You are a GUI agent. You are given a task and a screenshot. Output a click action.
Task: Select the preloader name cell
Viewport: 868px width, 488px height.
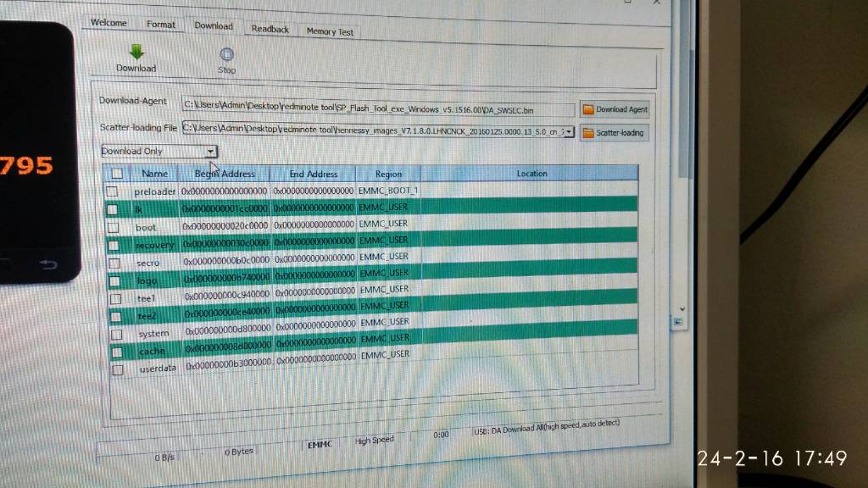[154, 191]
